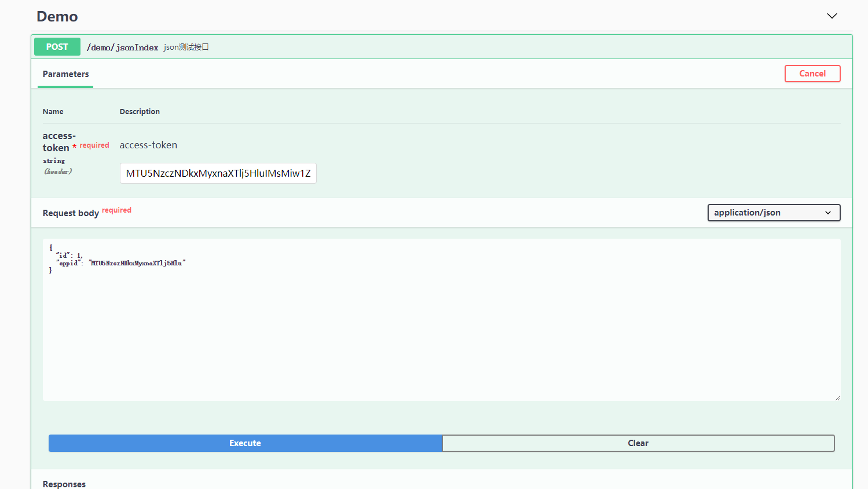
Task: Click inside the request body textarea
Action: 442,320
